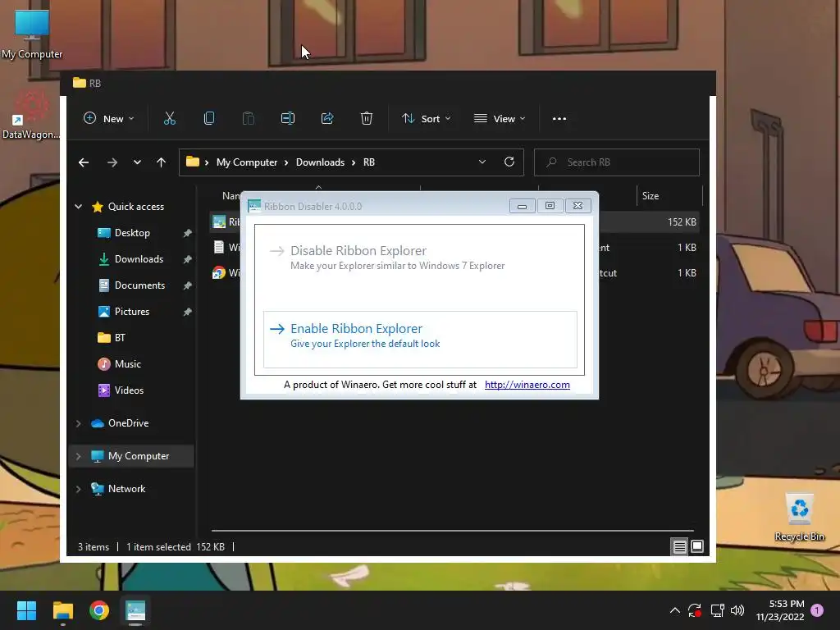The image size is (840, 630).
Task: Click the Rename icon in Explorer toolbar
Action: coord(288,118)
